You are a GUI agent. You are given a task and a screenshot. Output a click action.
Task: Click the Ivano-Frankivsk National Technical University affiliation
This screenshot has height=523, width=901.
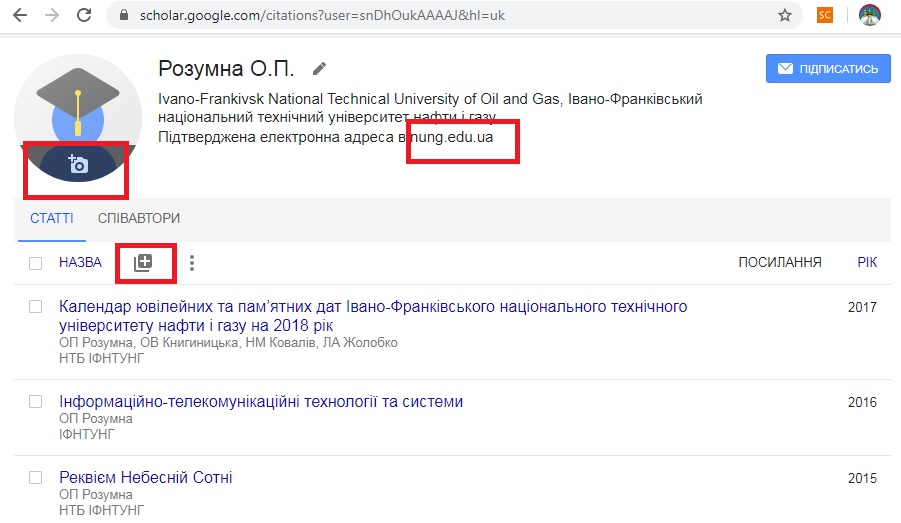click(x=430, y=107)
